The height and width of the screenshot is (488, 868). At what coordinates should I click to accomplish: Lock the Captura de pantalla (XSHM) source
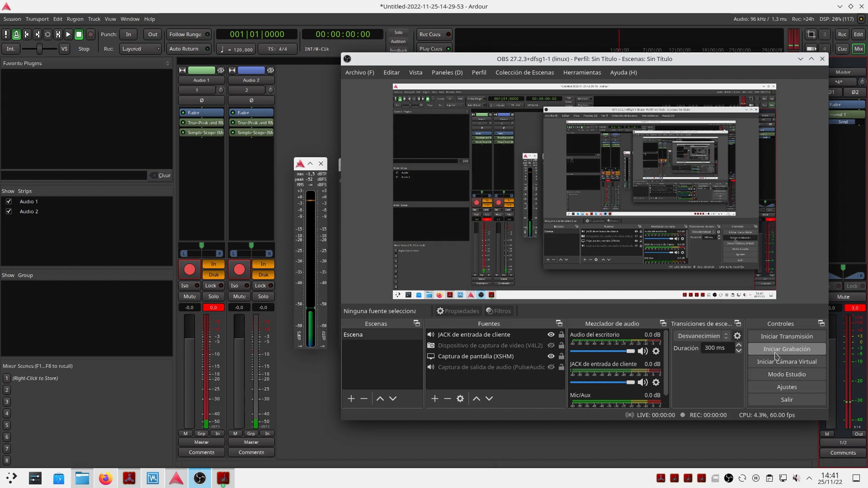(x=561, y=356)
